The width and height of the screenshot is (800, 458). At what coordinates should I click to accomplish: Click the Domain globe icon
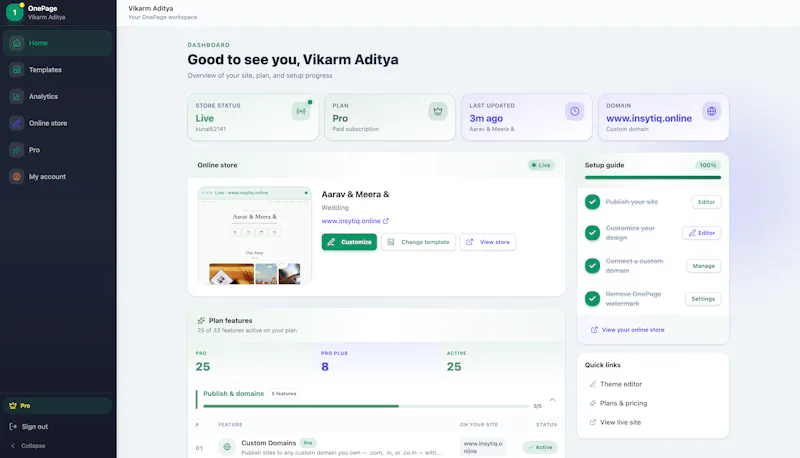coord(711,111)
